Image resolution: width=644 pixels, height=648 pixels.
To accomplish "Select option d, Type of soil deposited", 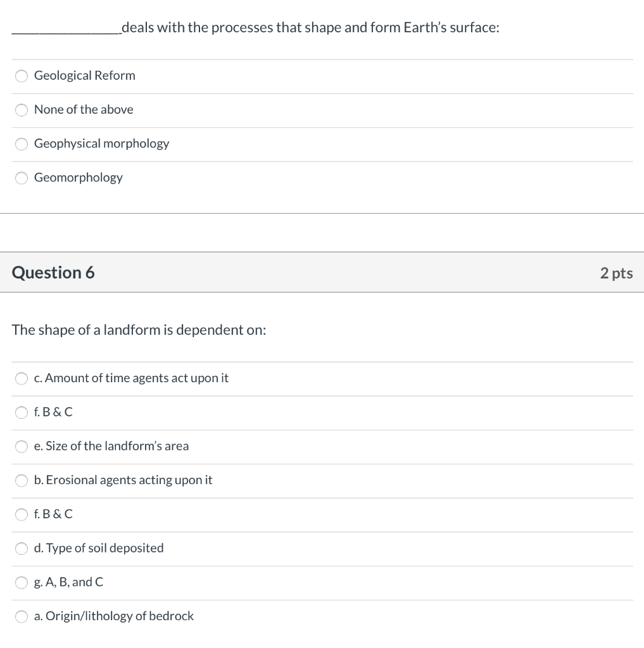I will pos(99,549).
